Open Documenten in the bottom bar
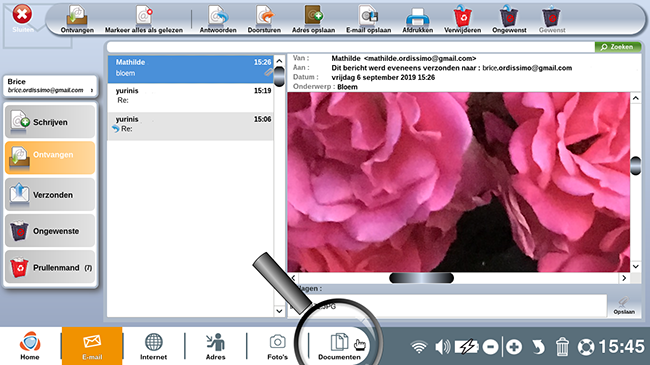The width and height of the screenshot is (650, 365). (x=340, y=346)
